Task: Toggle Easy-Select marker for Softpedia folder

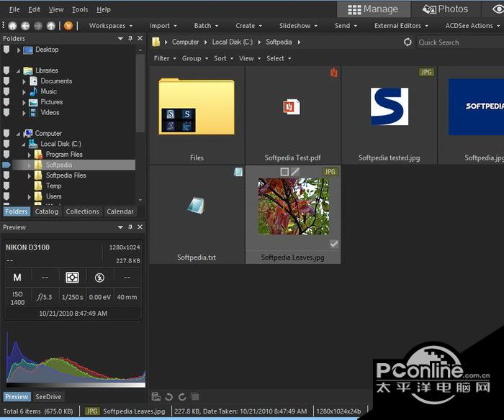Action: (6, 165)
